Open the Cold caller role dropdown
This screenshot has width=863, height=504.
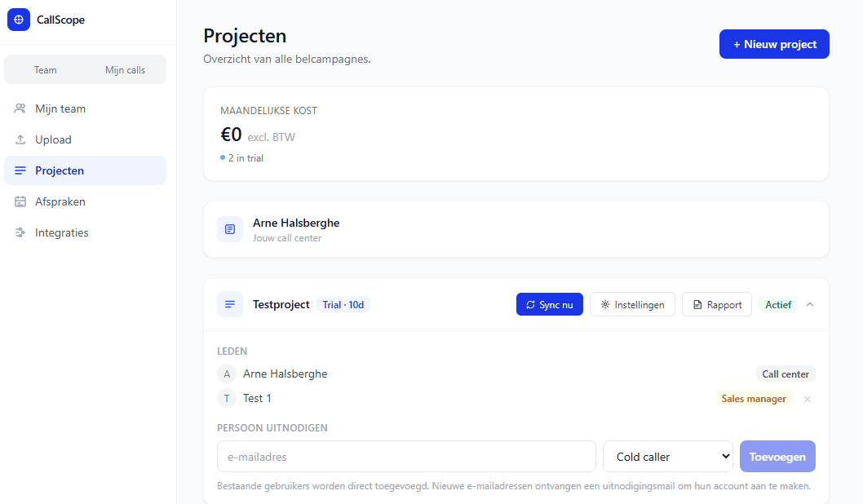667,457
